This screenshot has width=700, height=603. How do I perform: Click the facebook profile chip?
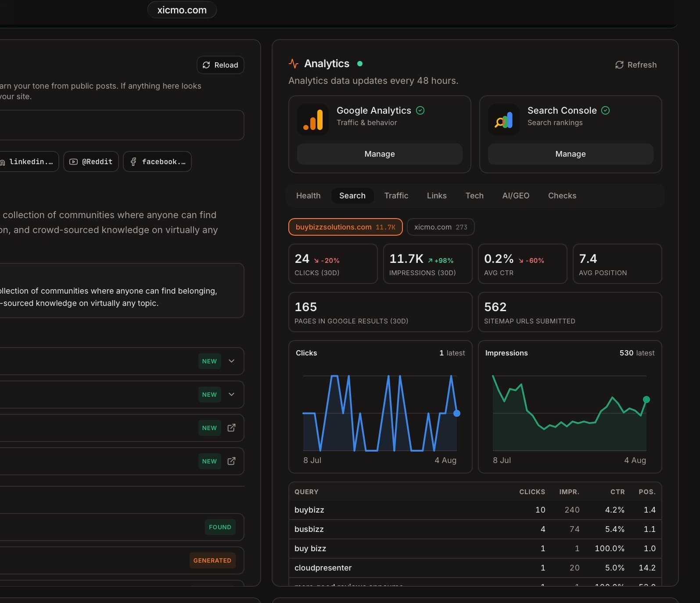point(158,162)
